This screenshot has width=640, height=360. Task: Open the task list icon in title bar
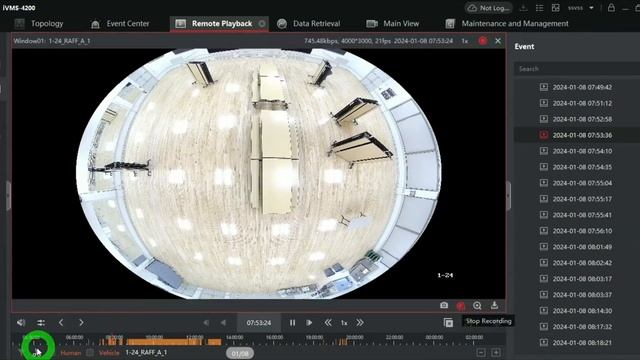pyautogui.click(x=539, y=8)
